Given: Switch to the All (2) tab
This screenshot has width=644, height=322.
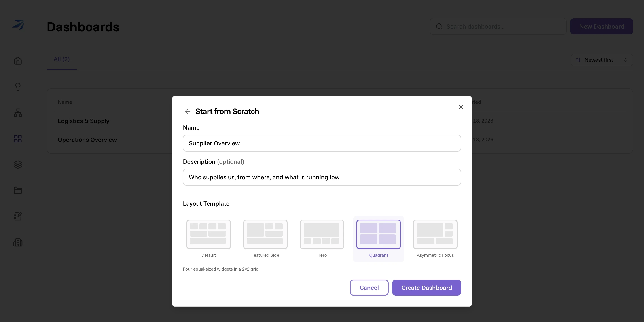Looking at the screenshot, I should coord(61,59).
